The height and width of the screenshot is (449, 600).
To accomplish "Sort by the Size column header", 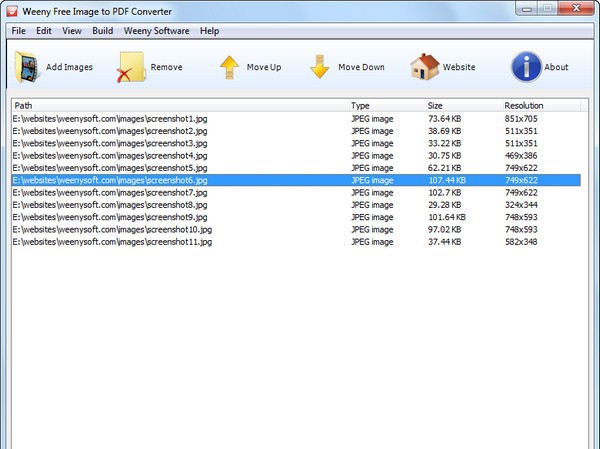I will tap(464, 105).
